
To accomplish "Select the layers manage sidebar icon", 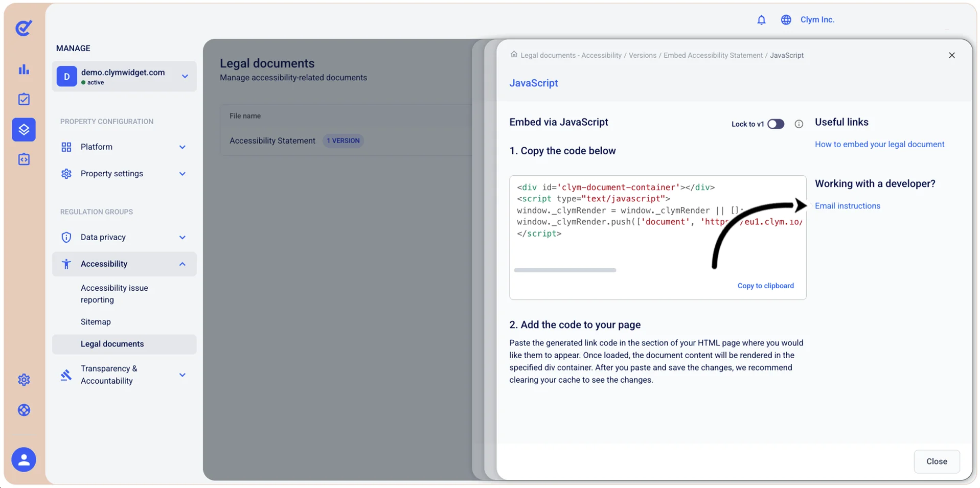I will 24,129.
